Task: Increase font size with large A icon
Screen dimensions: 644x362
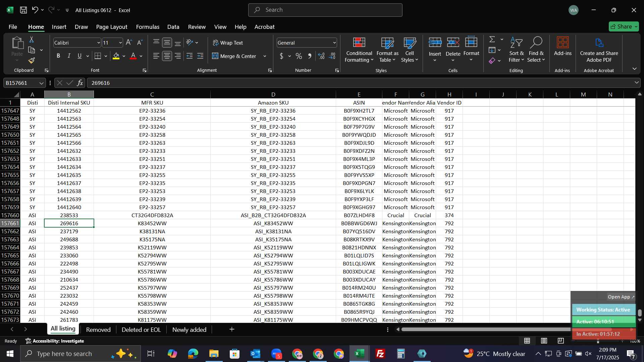Action: (x=129, y=43)
